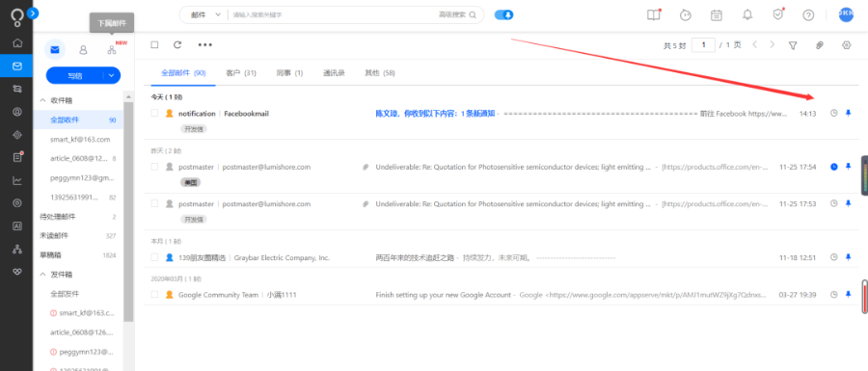Click pin icon on Facebookmail message
Viewport: 868px width, 371px height.
tap(848, 113)
